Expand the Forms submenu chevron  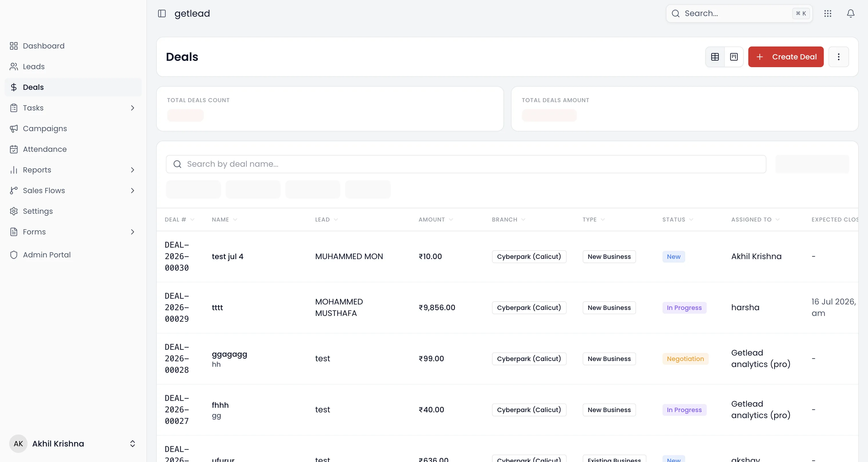[132, 232]
